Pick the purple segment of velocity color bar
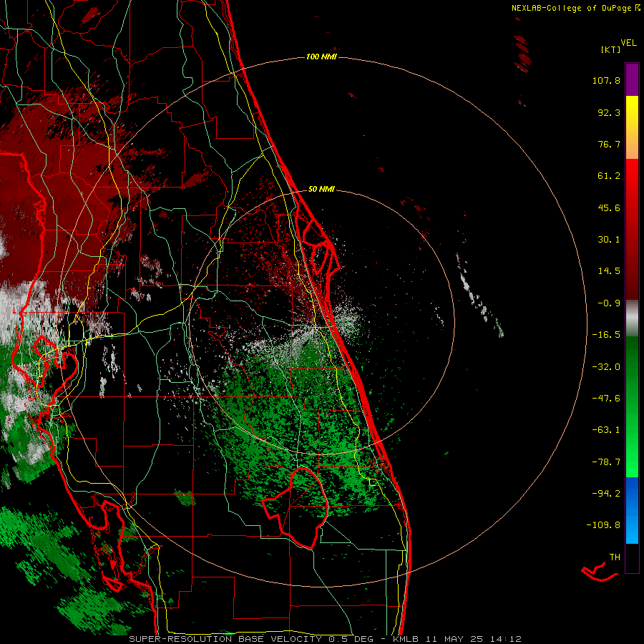Image resolution: width=644 pixels, height=644 pixels. [x=632, y=79]
